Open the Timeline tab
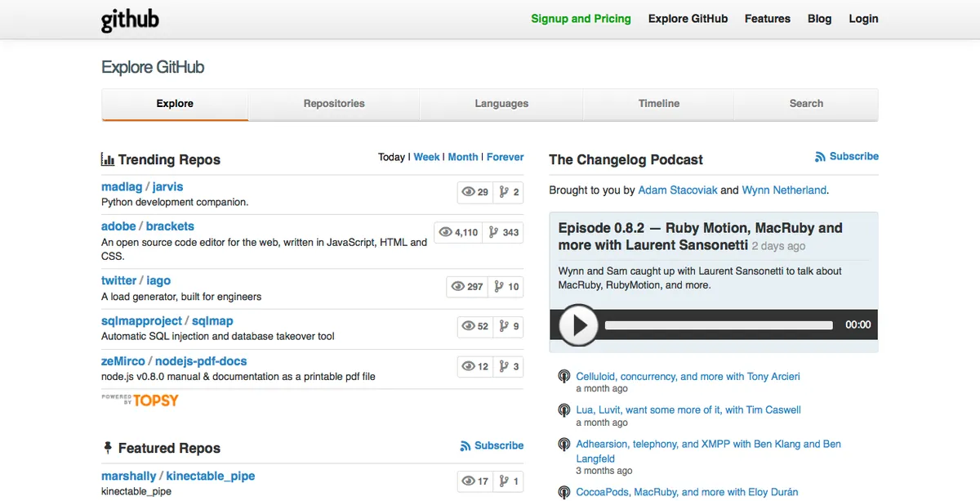 (659, 104)
